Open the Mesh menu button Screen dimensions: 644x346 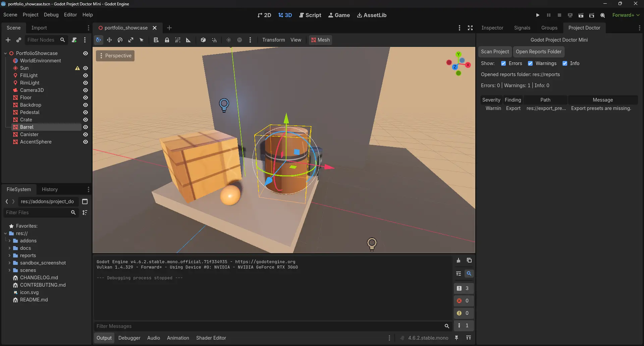click(x=320, y=40)
